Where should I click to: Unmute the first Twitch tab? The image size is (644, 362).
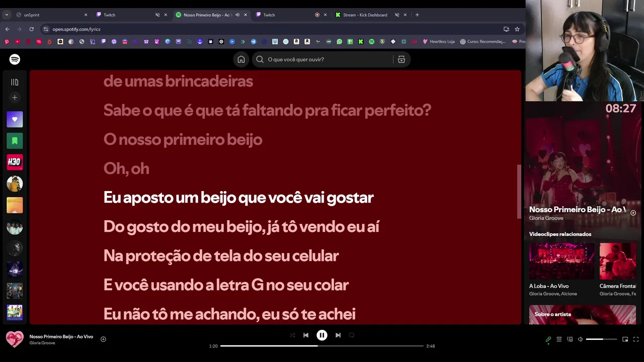coord(157,15)
